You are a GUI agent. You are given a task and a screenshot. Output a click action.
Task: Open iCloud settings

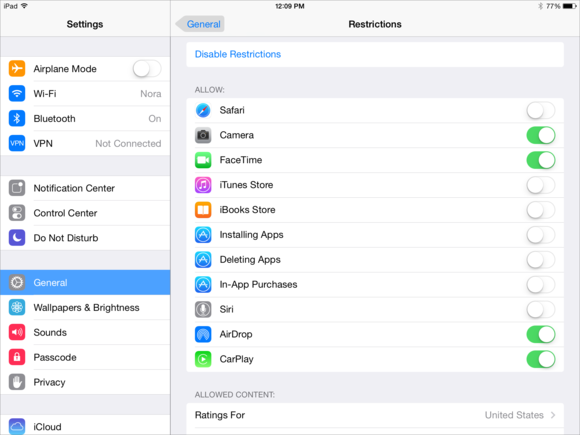85,425
